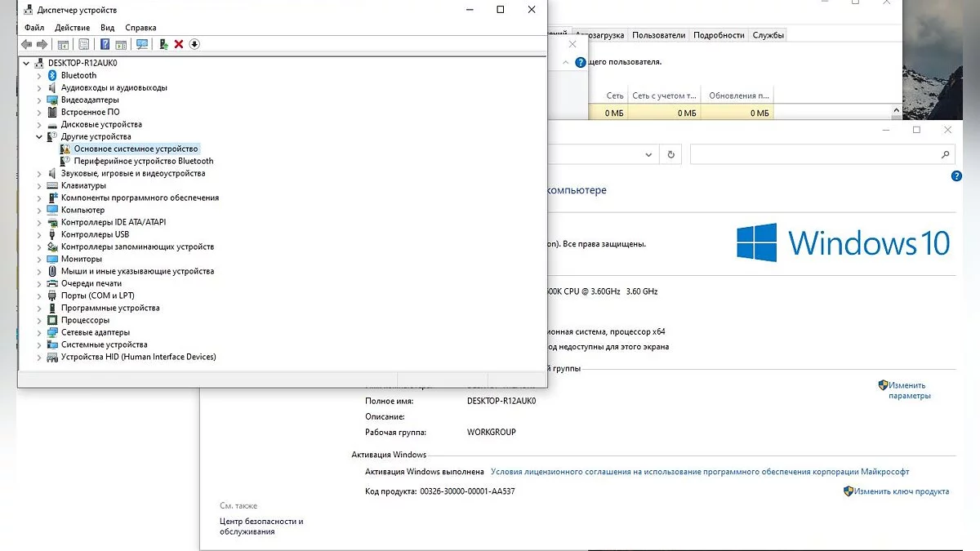This screenshot has height=551, width=980.
Task: Select Периферийное устройство Bluetooth item
Action: click(143, 161)
